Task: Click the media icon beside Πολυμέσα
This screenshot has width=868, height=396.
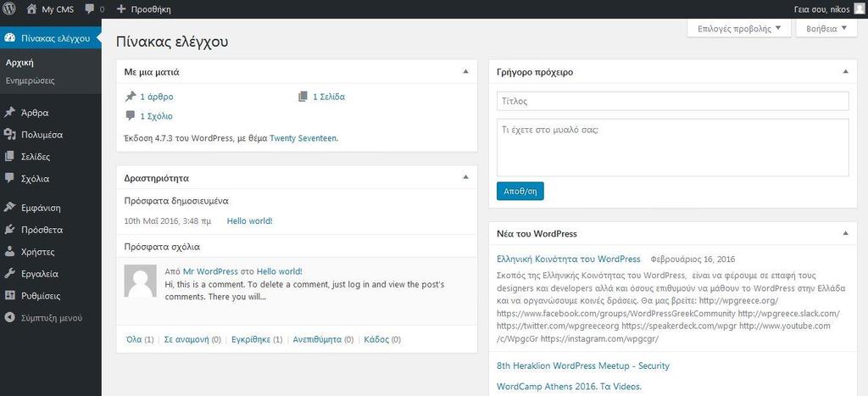Action: [x=8, y=135]
